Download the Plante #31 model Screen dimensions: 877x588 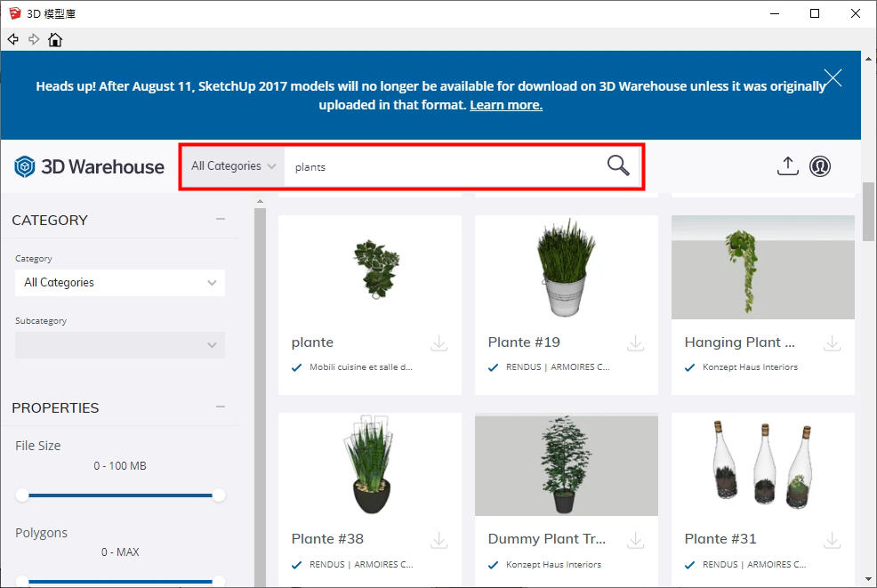click(833, 540)
